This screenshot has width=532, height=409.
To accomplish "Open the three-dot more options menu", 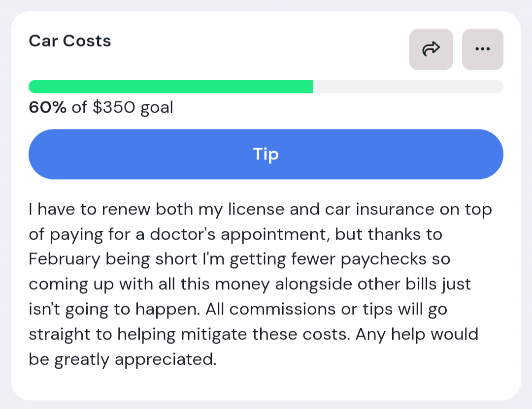I will pyautogui.click(x=482, y=49).
